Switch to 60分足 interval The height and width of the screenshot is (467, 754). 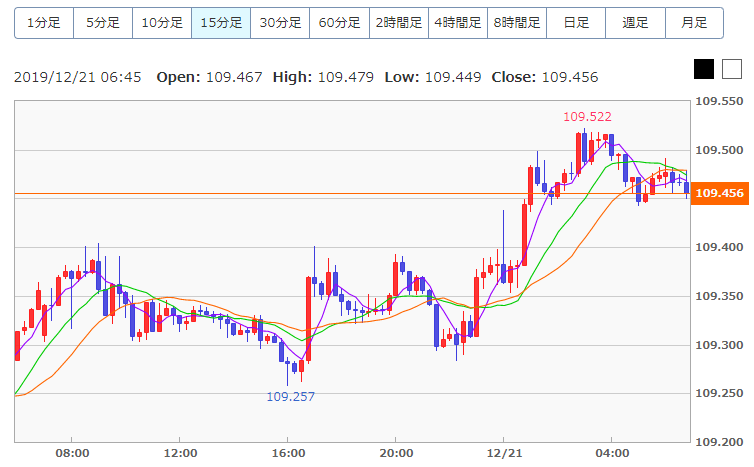point(339,22)
